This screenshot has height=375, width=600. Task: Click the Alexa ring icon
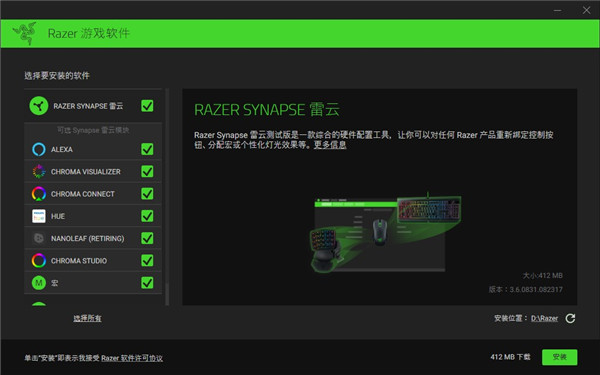[39, 149]
